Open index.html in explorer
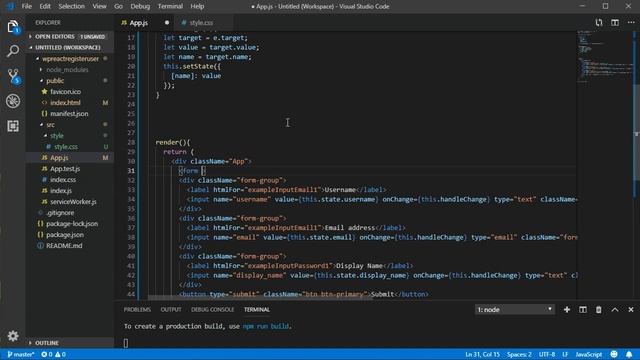Viewport: 640px width, 360px height. 65,103
